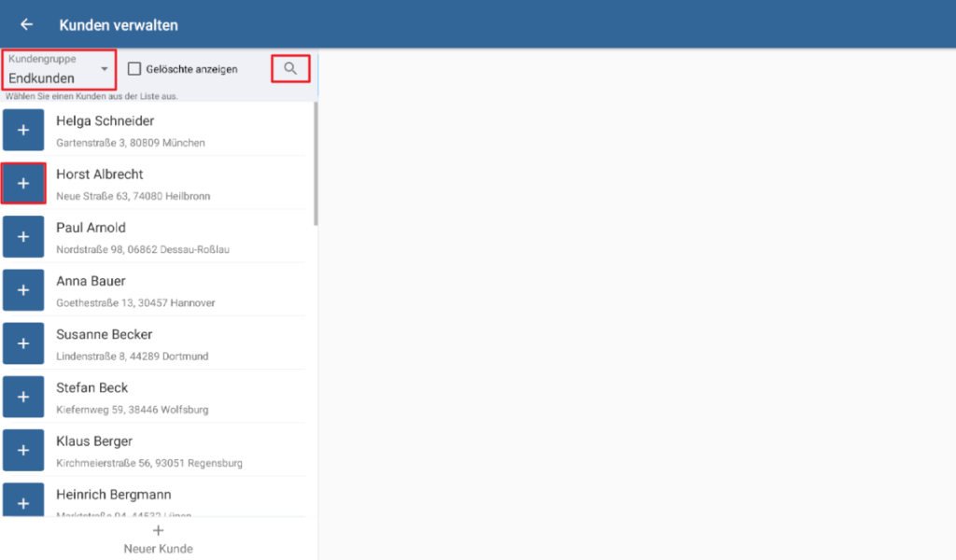956x560 pixels.
Task: Select Susanne Becker's Dortmund address line
Action: click(x=132, y=357)
